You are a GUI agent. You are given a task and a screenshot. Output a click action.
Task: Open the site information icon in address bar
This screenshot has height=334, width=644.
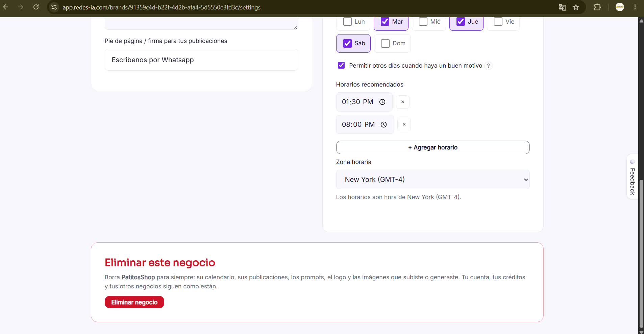click(x=54, y=7)
